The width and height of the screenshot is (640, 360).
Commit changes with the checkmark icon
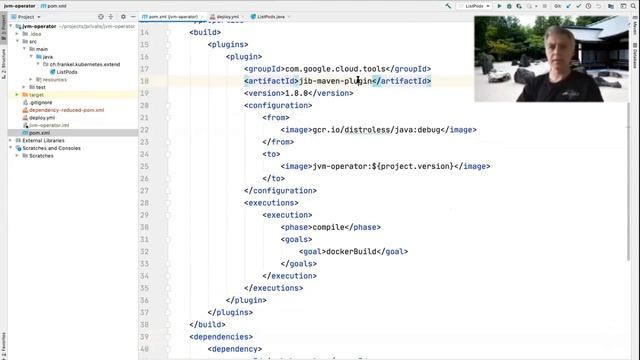coord(578,6)
